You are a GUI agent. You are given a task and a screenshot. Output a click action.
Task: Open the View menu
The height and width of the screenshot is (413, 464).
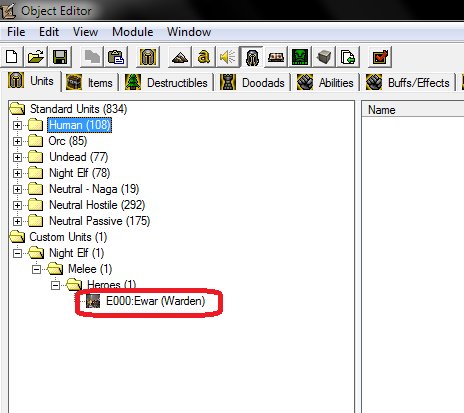point(85,32)
